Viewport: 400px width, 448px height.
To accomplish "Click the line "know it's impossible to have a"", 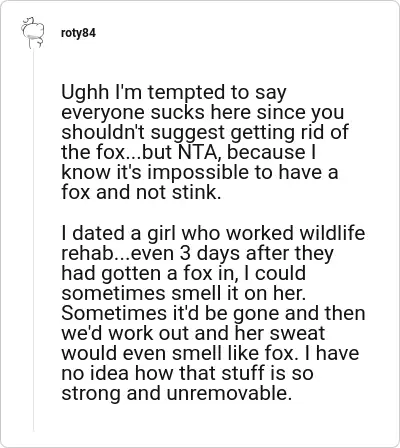I will point(200,172).
